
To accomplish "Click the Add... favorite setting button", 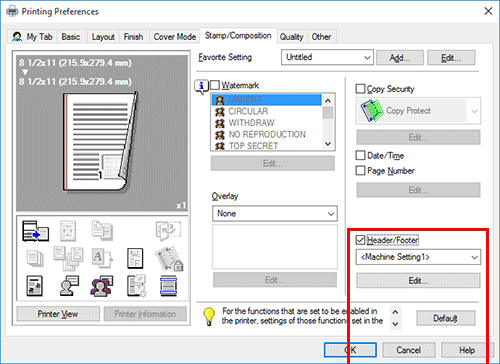I will pyautogui.click(x=400, y=58).
